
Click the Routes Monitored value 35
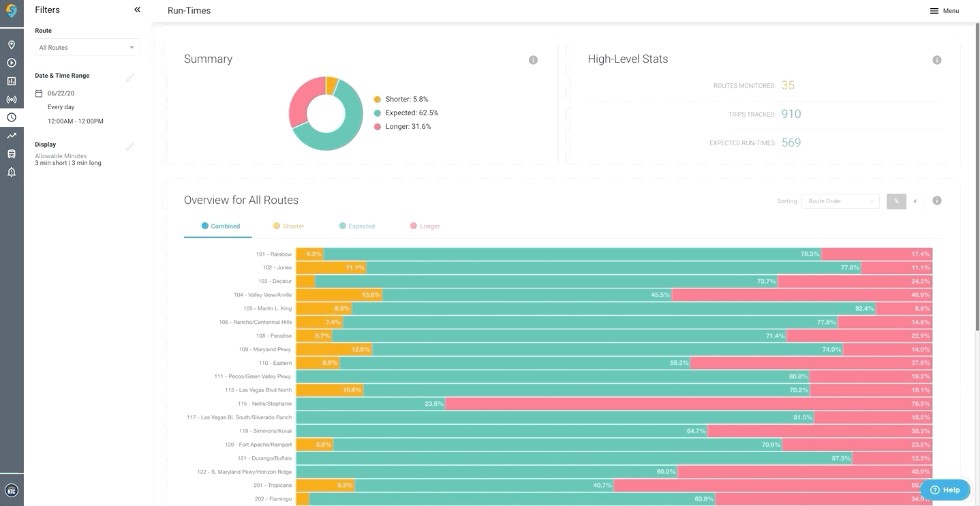tap(788, 85)
